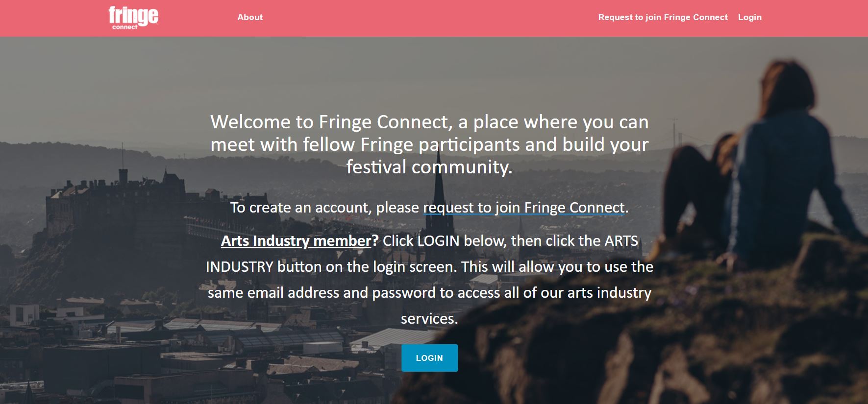This screenshot has height=404, width=868.
Task: Open the Arts Industry member link
Action: (296, 241)
